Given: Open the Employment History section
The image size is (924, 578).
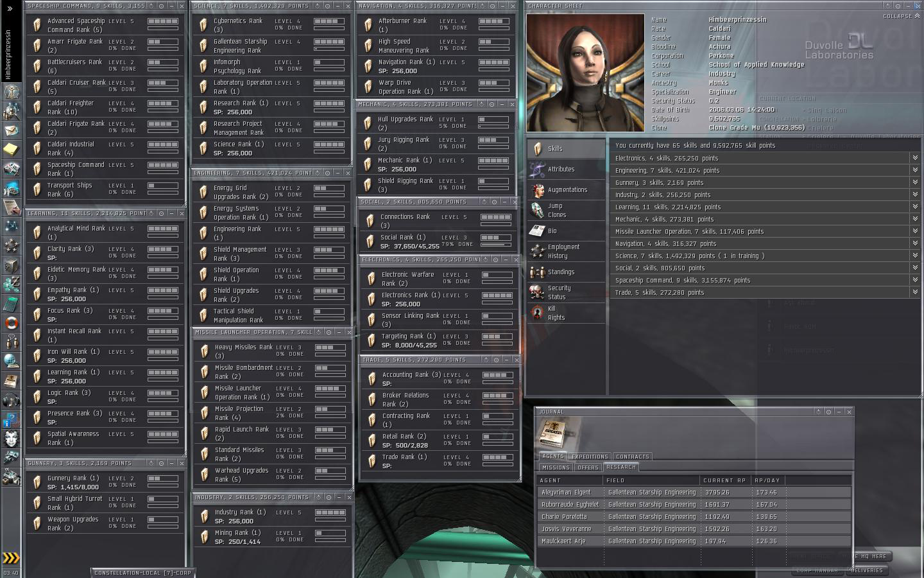Looking at the screenshot, I should [x=566, y=251].
